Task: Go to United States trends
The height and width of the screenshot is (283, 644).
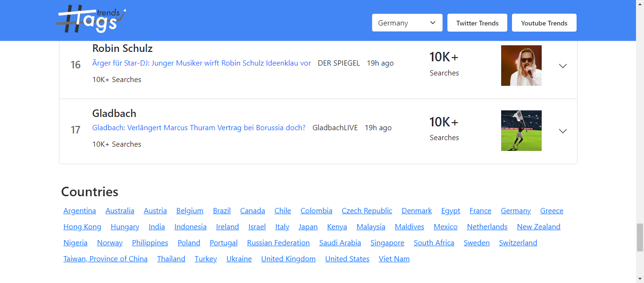Action: [x=347, y=259]
